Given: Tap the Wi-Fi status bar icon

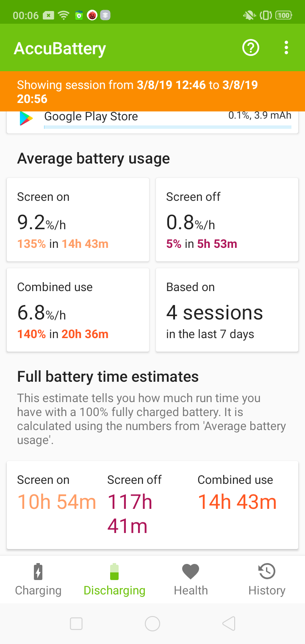Looking at the screenshot, I should [64, 16].
